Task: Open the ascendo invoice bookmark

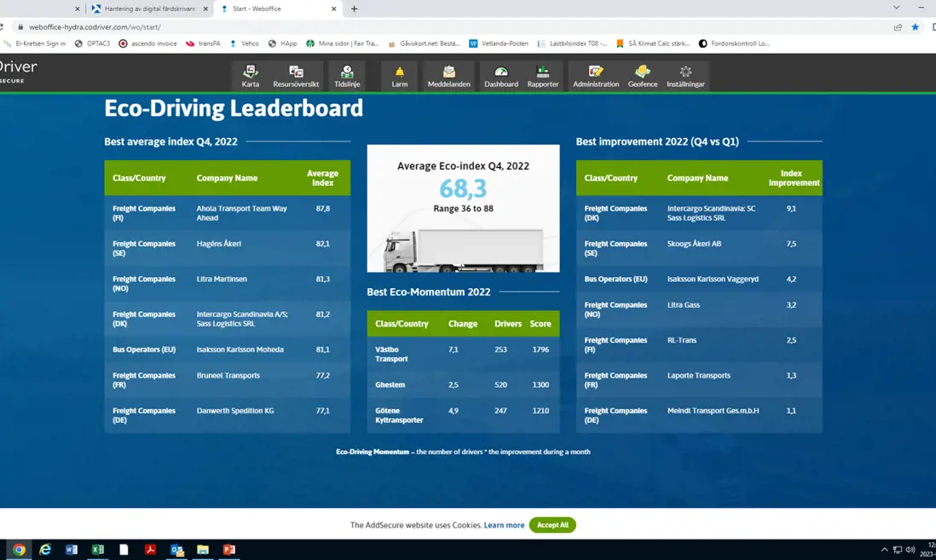Action: coord(147,43)
